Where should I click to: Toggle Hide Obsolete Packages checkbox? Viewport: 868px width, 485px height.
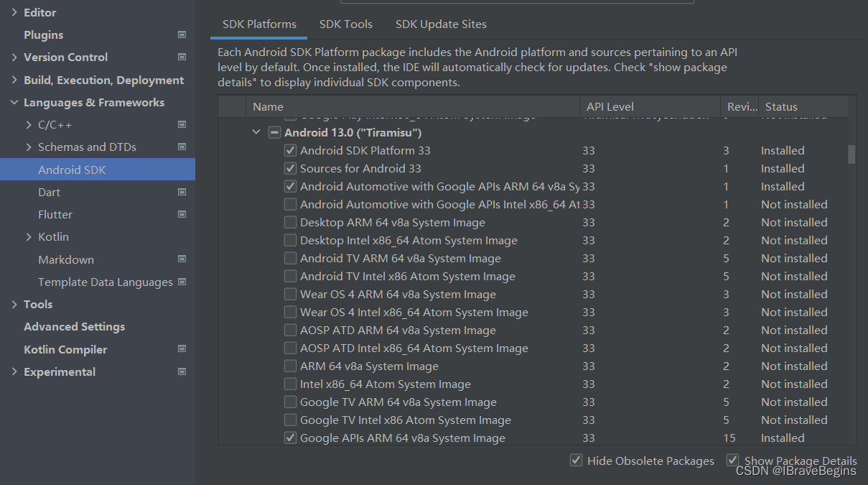576,461
